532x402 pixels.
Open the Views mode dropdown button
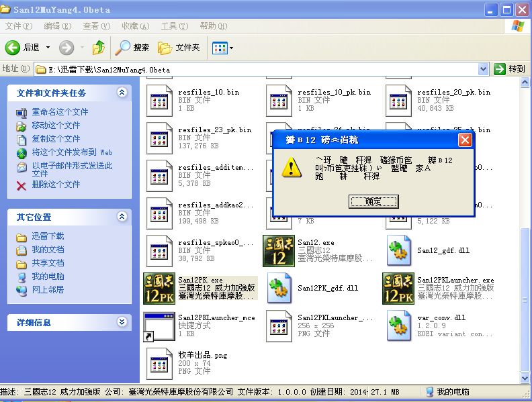point(222,48)
